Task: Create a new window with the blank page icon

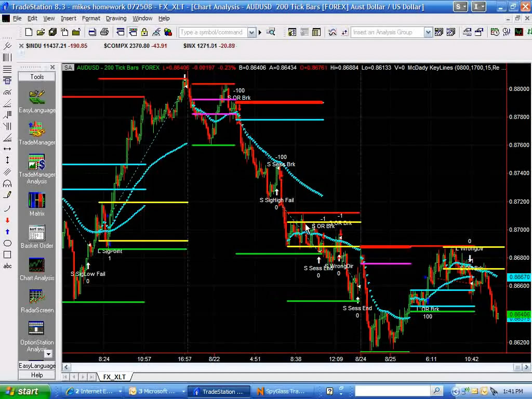Action: tap(29, 32)
